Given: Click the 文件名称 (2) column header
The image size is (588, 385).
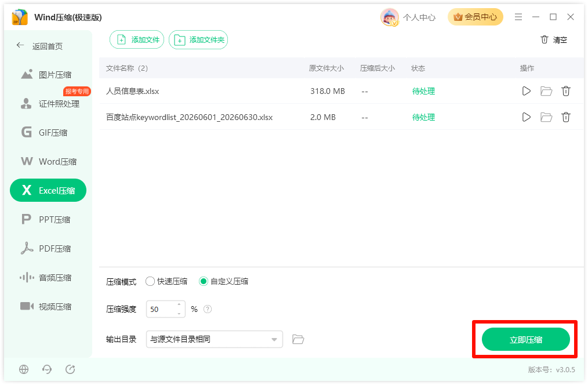Looking at the screenshot, I should (x=127, y=68).
